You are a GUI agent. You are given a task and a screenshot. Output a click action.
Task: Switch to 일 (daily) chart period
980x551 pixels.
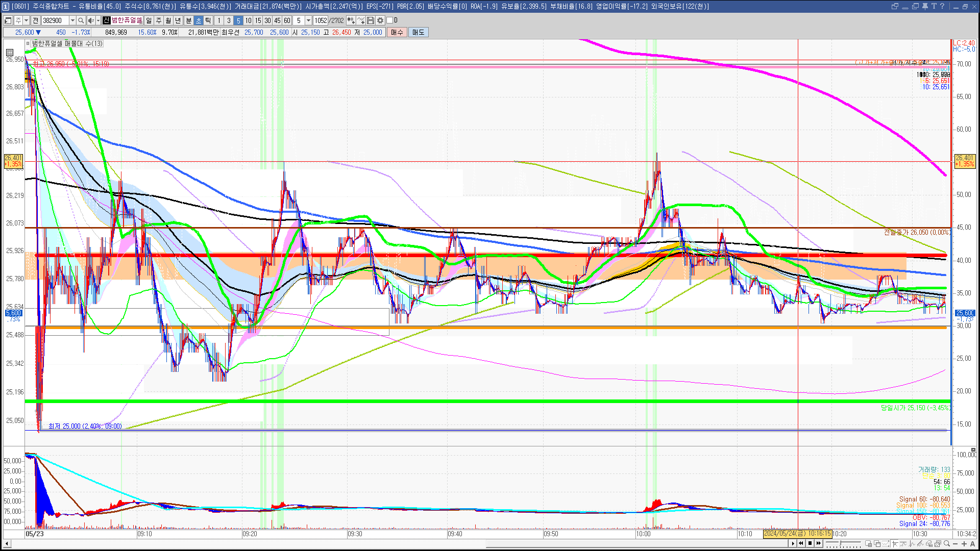tap(149, 20)
